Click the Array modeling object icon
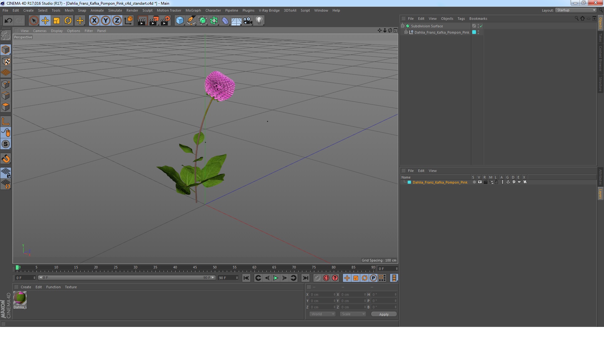 (214, 21)
